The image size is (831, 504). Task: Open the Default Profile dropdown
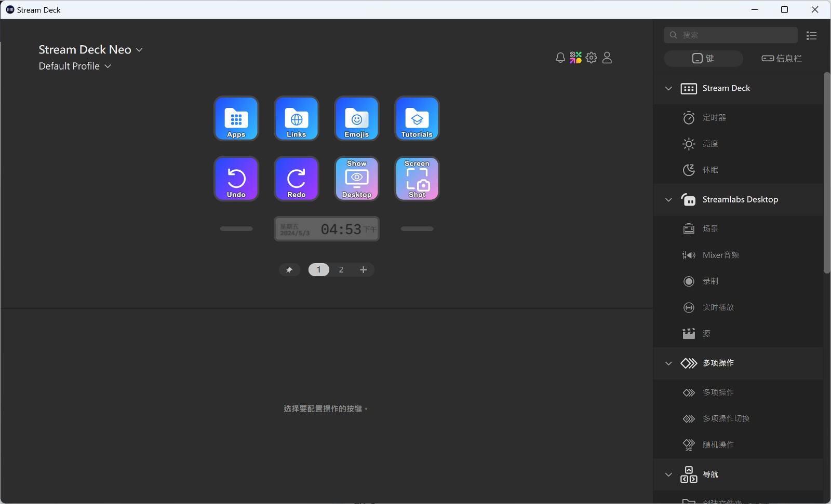(x=75, y=66)
